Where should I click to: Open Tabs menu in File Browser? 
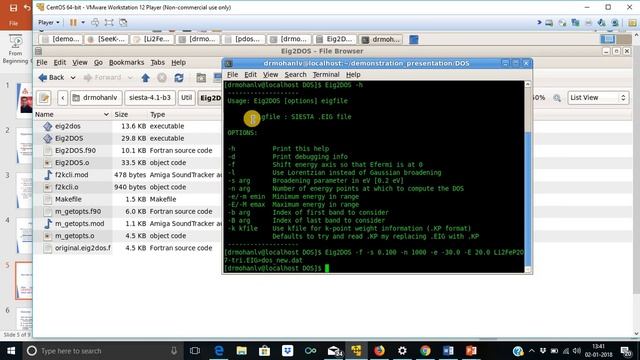click(158, 62)
